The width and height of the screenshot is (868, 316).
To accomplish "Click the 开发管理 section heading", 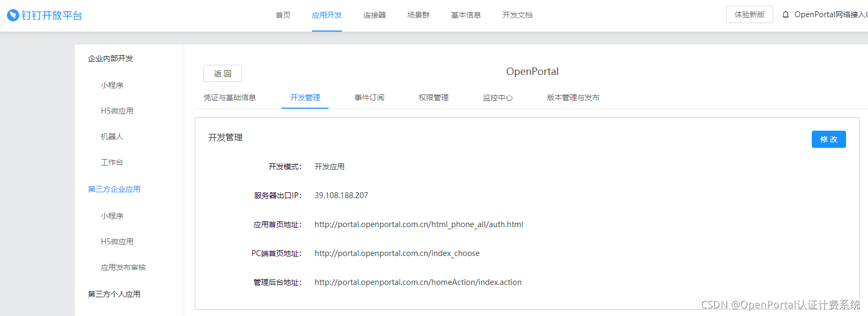I will tap(225, 138).
